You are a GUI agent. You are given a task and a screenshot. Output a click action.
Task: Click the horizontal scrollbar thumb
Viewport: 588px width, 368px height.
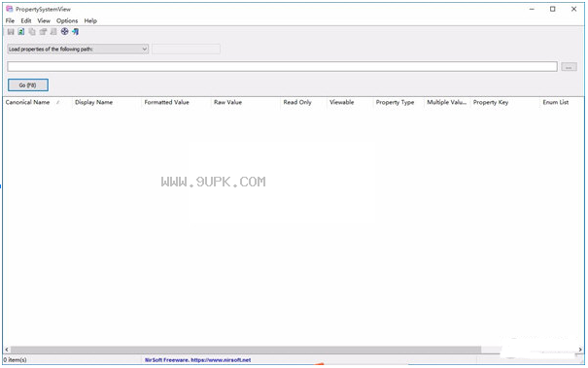(246, 350)
